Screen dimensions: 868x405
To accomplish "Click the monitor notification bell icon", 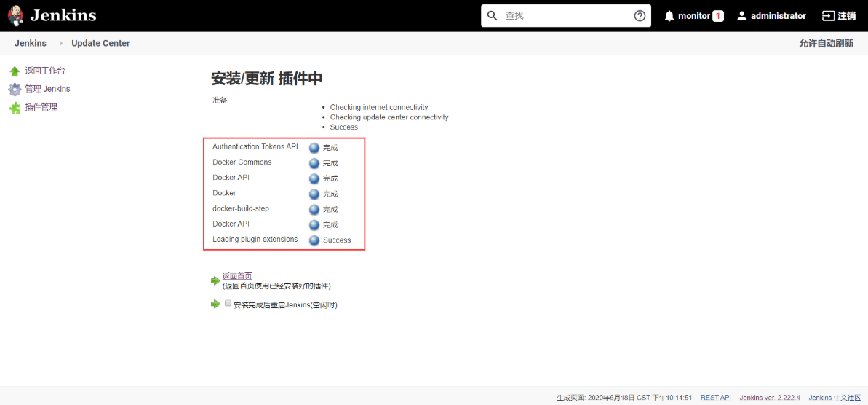I will tap(670, 15).
